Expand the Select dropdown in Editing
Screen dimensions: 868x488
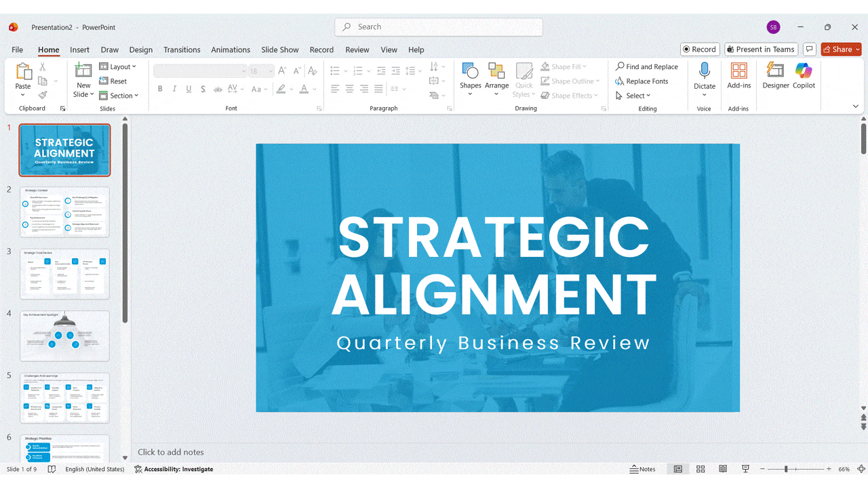tap(633, 96)
